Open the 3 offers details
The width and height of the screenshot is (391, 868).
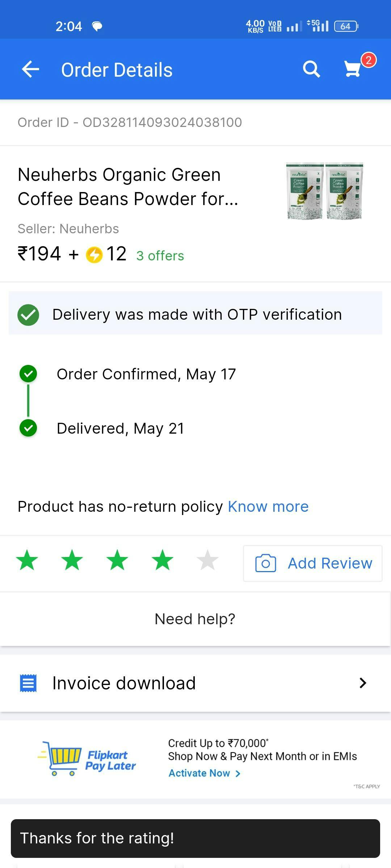pos(160,256)
